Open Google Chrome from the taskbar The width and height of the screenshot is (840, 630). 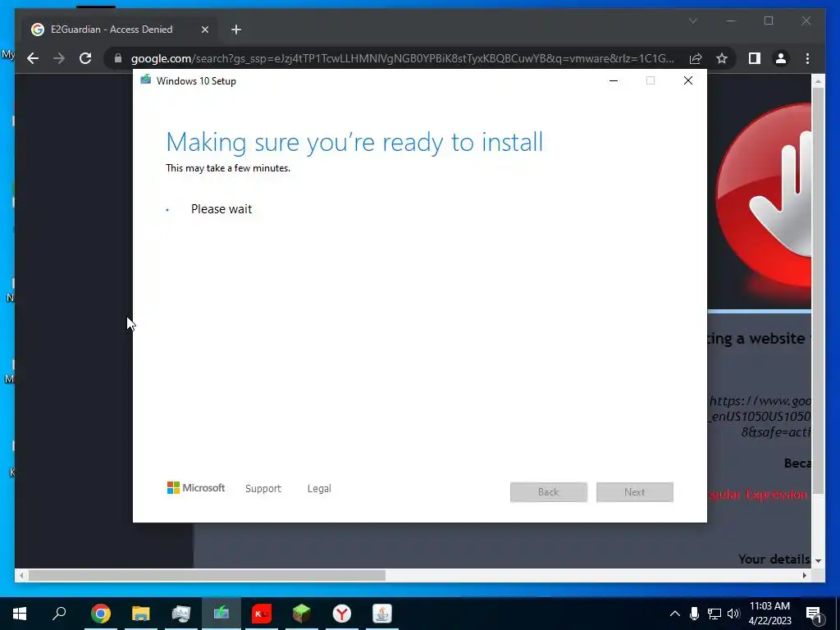coord(101,614)
